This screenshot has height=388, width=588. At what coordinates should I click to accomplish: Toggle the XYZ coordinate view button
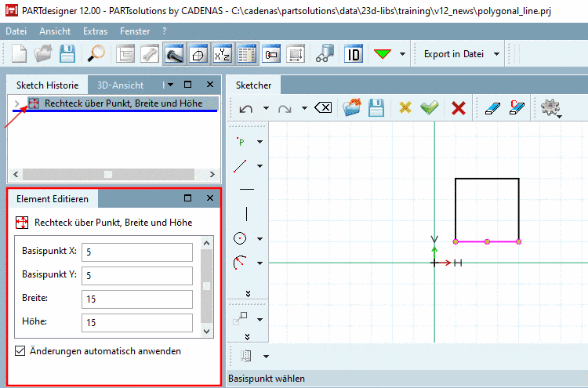(x=223, y=54)
